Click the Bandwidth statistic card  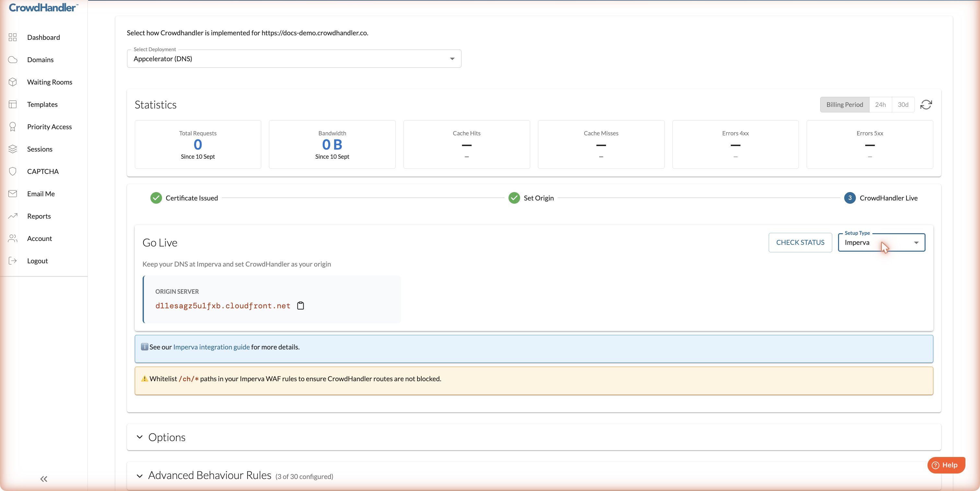pos(332,144)
